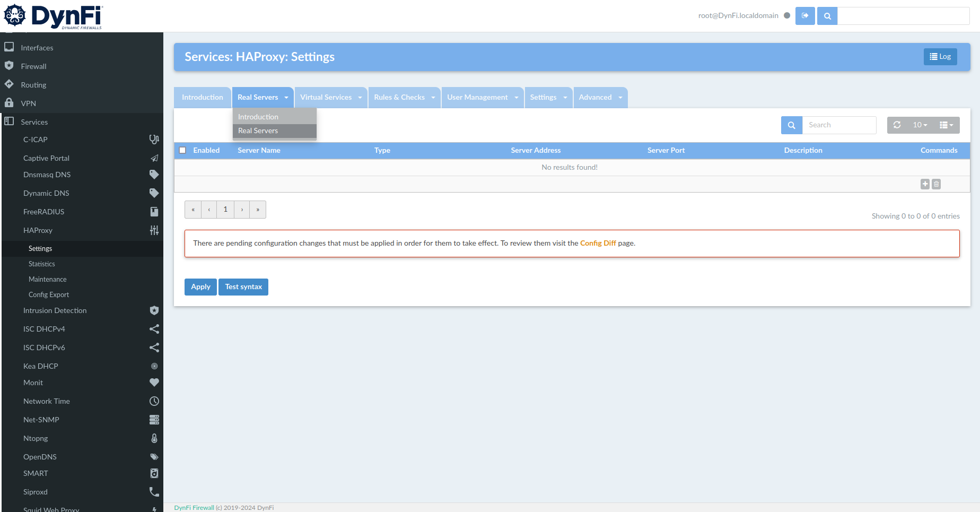Click the DynFi logo
Screen dimensions: 980x512
[53, 16]
